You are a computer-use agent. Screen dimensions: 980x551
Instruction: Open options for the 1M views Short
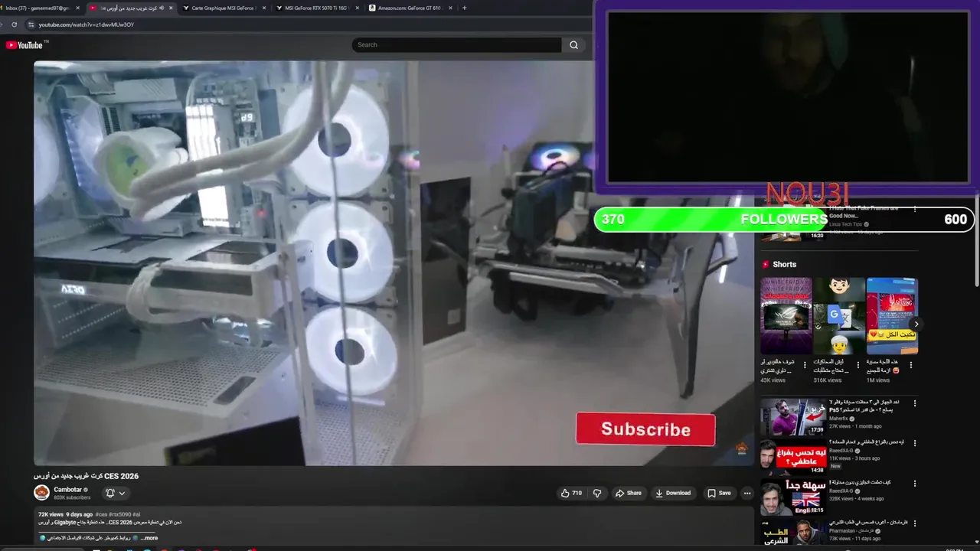pyautogui.click(x=911, y=365)
